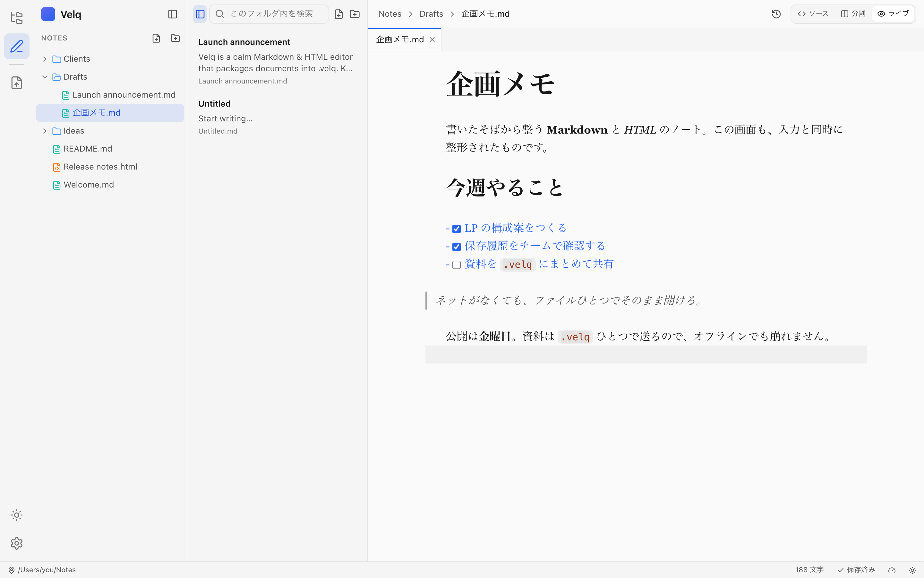This screenshot has width=924, height=578.
Task: Open Launch announcement.md in the tree
Action: pyautogui.click(x=110, y=95)
